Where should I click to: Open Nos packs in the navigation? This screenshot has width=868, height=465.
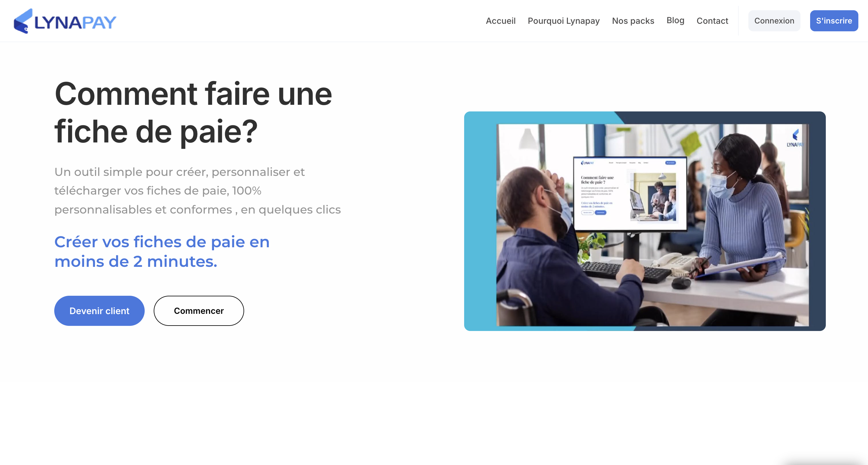point(633,21)
